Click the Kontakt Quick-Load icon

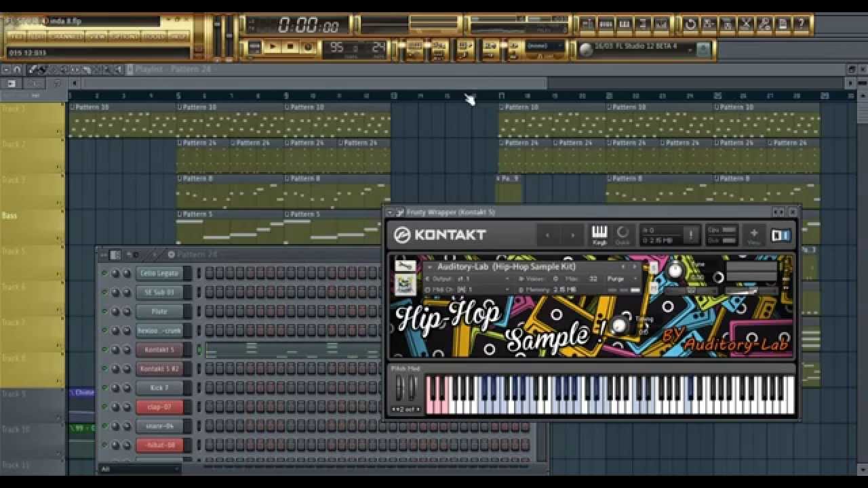(623, 235)
